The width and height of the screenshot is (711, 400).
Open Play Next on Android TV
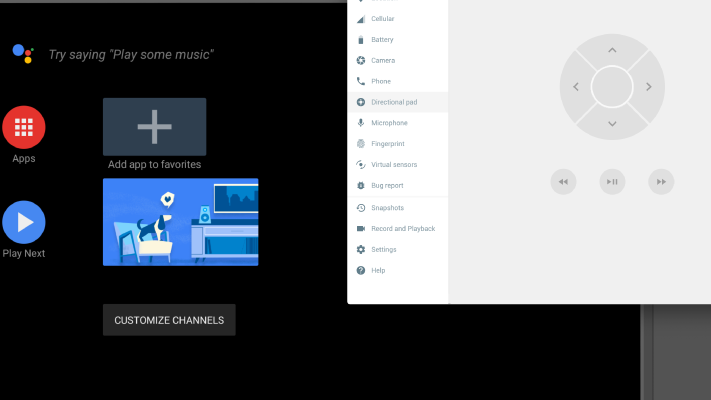pyautogui.click(x=24, y=222)
